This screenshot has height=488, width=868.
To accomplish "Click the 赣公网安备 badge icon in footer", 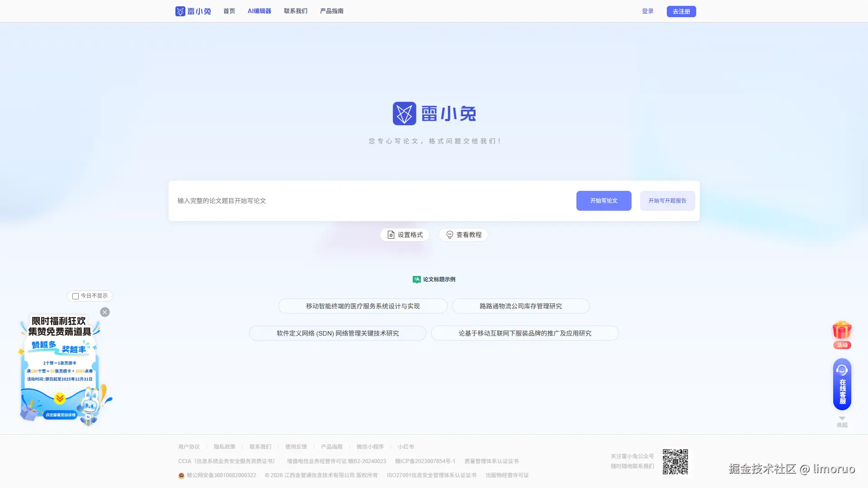I will (x=182, y=475).
